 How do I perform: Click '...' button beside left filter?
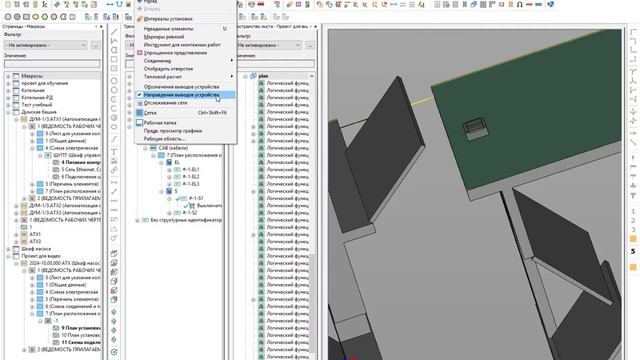[x=96, y=45]
